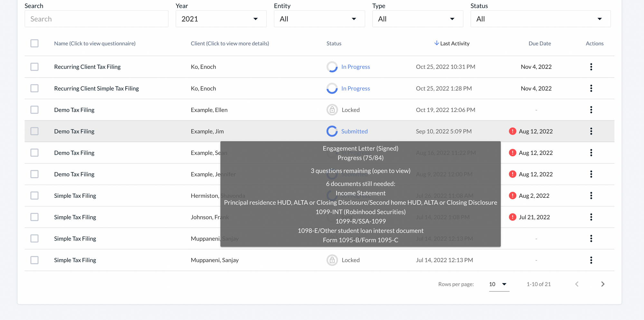Click the sort arrow on Last Activity column
The width and height of the screenshot is (644, 320).
[x=437, y=43]
